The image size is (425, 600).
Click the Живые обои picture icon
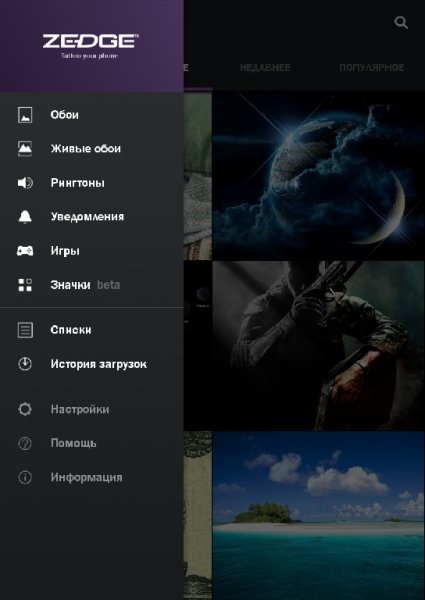tap(25, 148)
